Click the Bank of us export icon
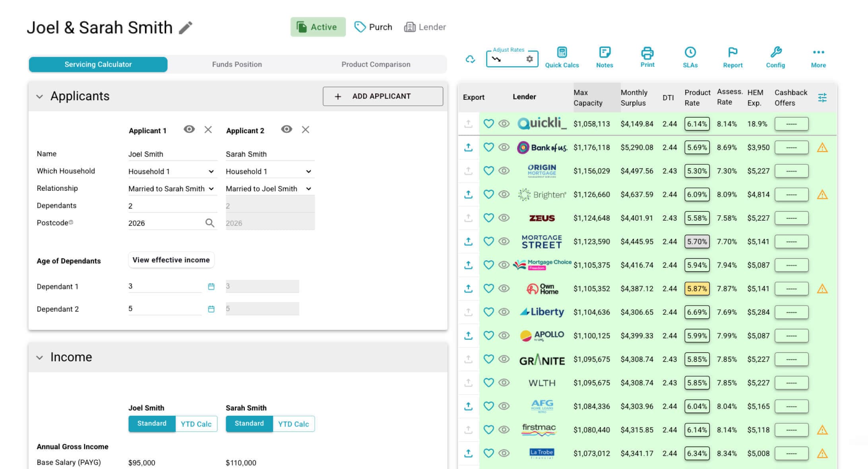 point(469,147)
